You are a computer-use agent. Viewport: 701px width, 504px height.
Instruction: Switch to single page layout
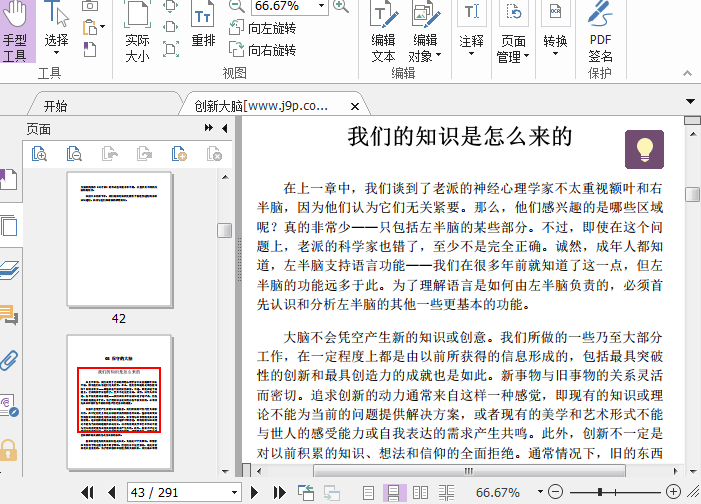368,492
